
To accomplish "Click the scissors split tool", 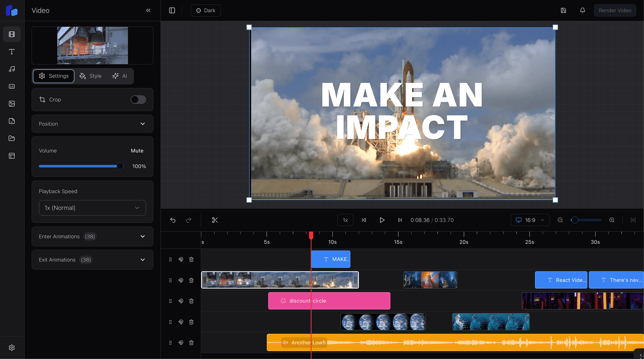I will pyautogui.click(x=215, y=220).
